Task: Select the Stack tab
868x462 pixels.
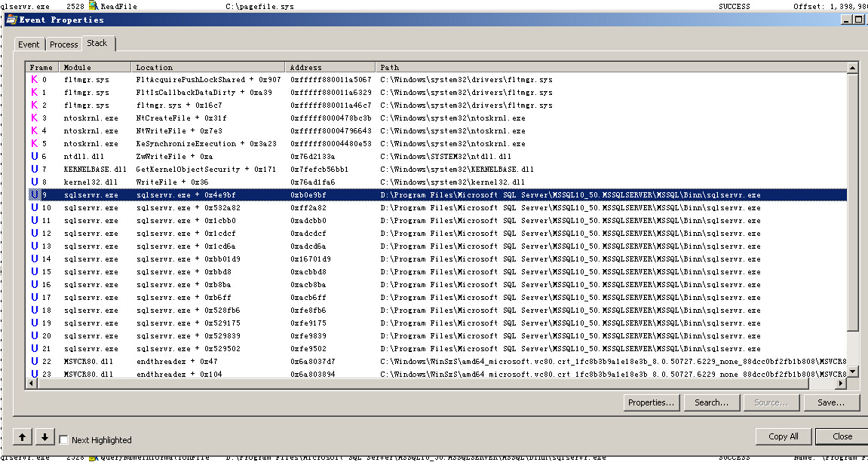Action: tap(97, 43)
